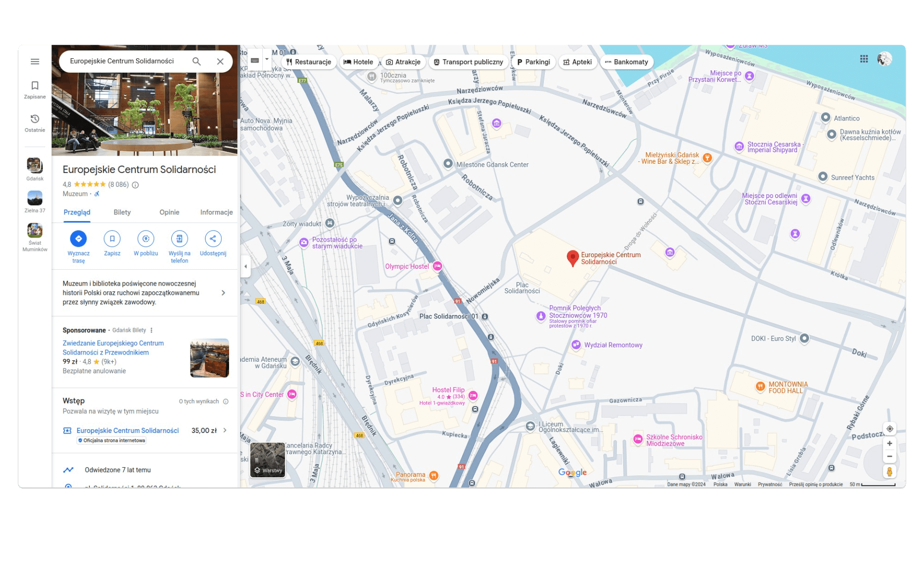Filter by Transport publiczny chip
924x578 pixels.
pos(468,62)
